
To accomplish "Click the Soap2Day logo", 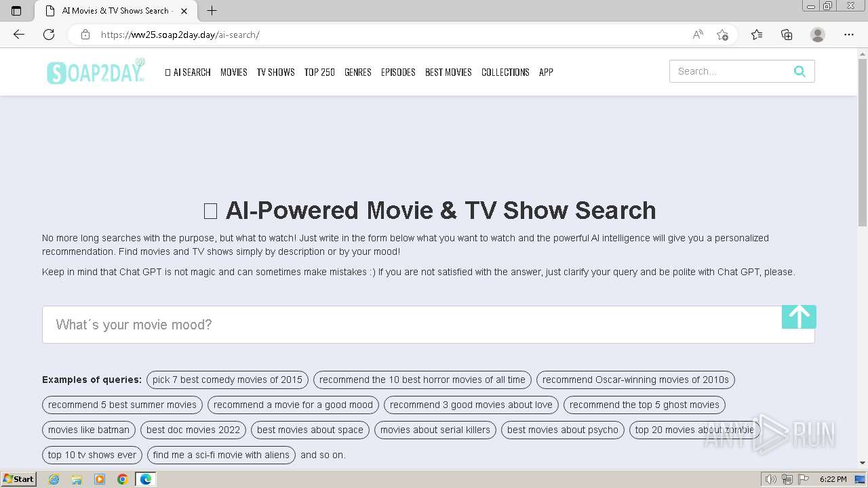I will click(x=96, y=72).
